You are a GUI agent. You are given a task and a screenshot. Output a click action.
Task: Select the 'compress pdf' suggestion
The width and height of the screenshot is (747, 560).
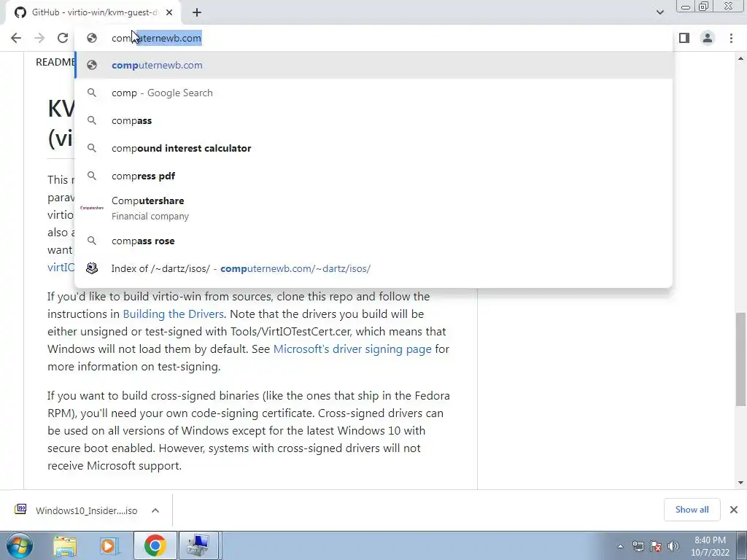click(373, 176)
